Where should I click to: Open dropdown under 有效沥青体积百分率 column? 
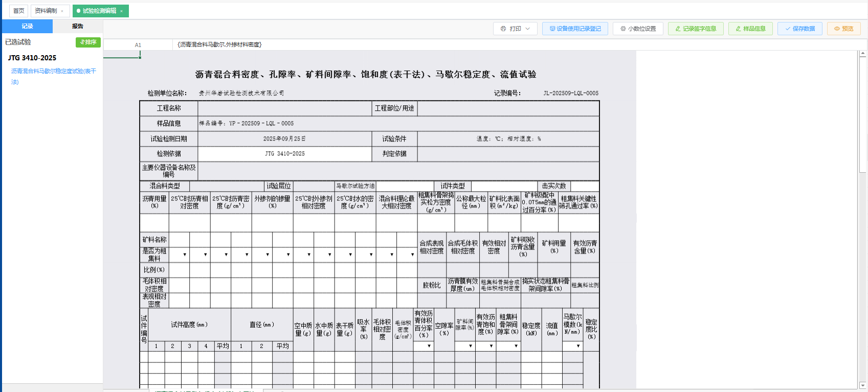click(x=429, y=346)
